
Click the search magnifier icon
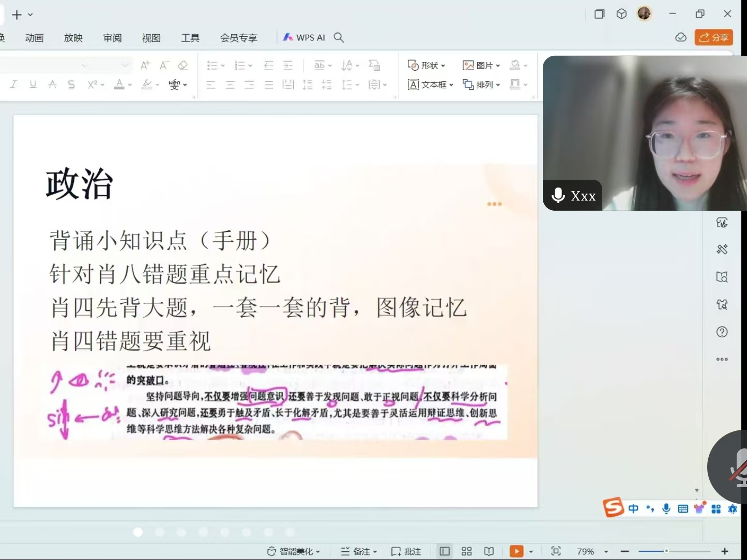339,38
